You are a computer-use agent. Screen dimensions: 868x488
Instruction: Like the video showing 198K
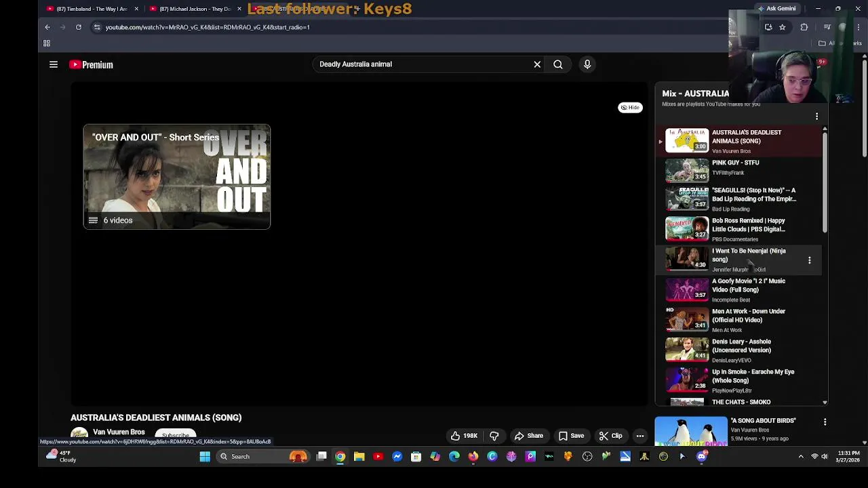[x=465, y=436]
